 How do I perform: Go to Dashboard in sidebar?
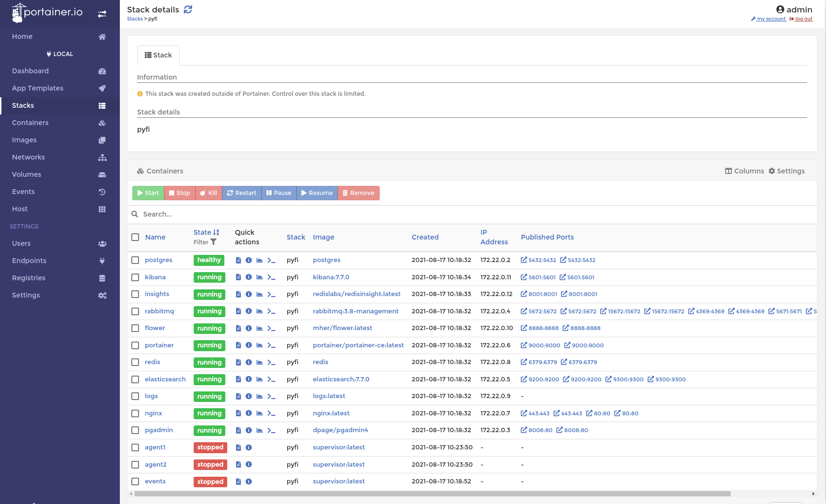pyautogui.click(x=60, y=71)
